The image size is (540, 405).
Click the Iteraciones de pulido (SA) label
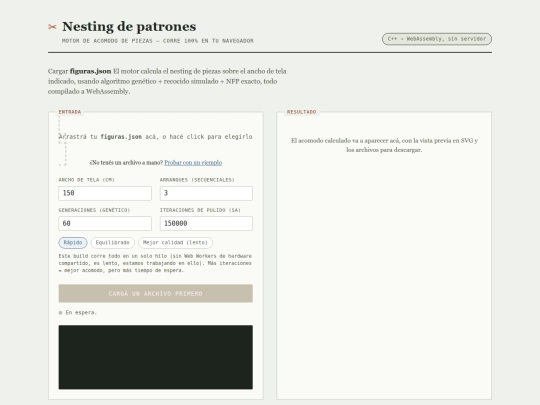pos(200,210)
